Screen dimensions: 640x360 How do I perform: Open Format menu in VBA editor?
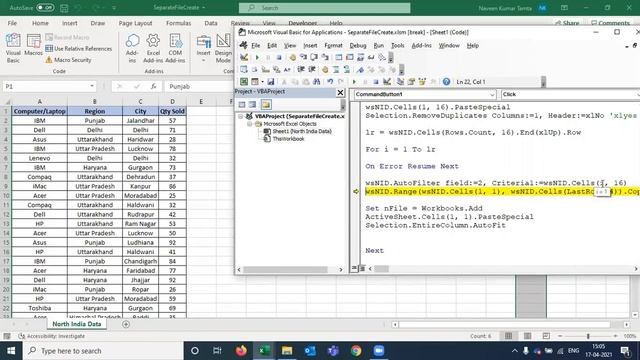(x=333, y=46)
